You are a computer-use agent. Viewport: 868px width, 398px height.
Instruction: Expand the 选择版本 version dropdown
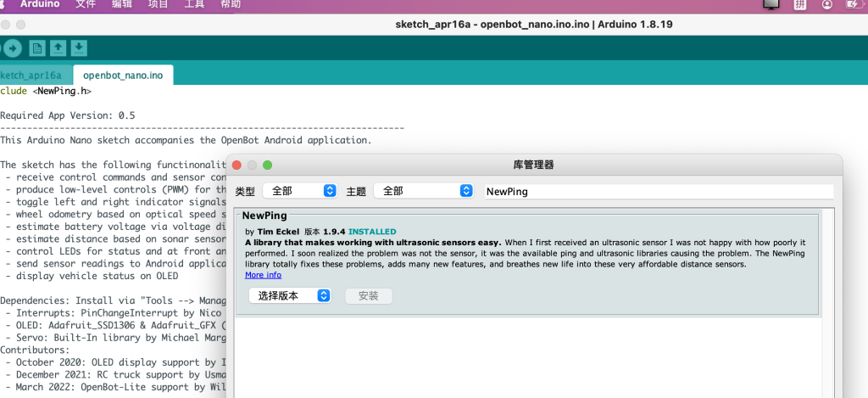point(290,295)
